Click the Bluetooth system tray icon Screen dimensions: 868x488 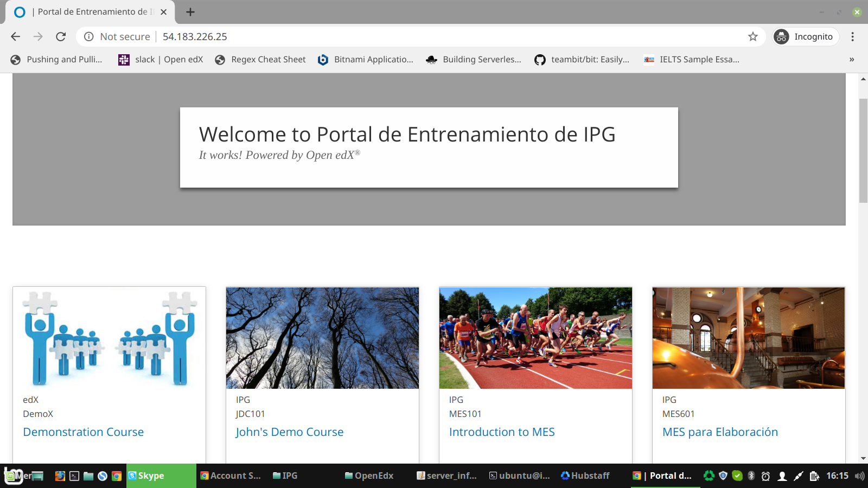click(751, 476)
